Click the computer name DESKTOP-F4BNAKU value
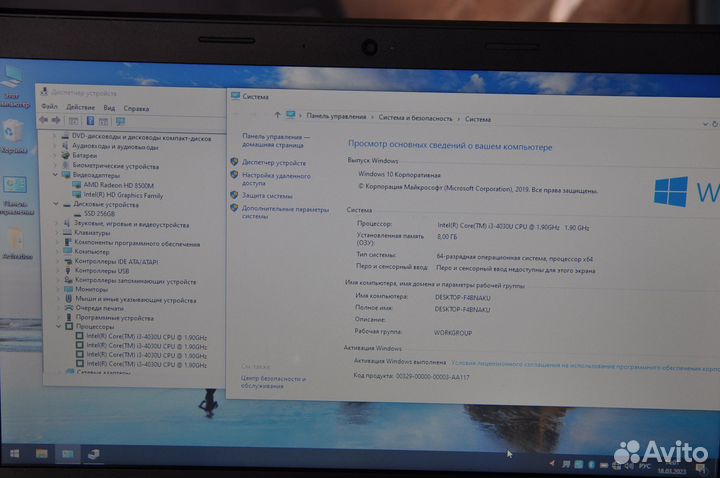 462,298
